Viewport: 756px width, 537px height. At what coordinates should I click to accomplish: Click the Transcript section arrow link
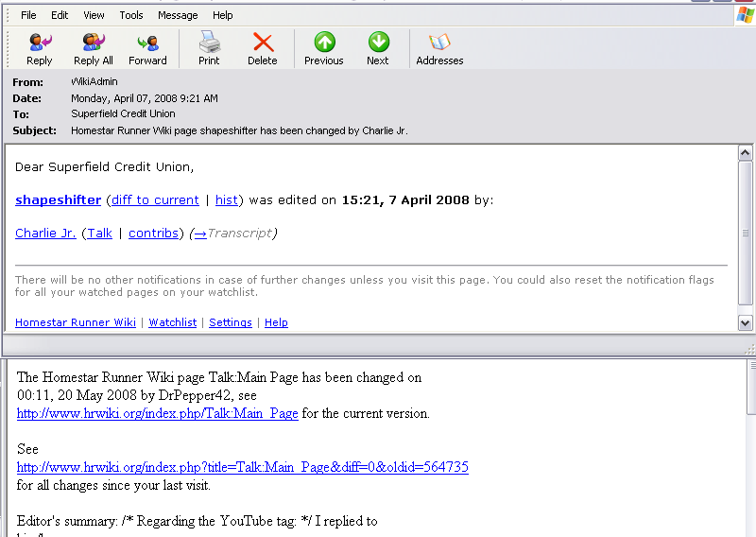200,234
